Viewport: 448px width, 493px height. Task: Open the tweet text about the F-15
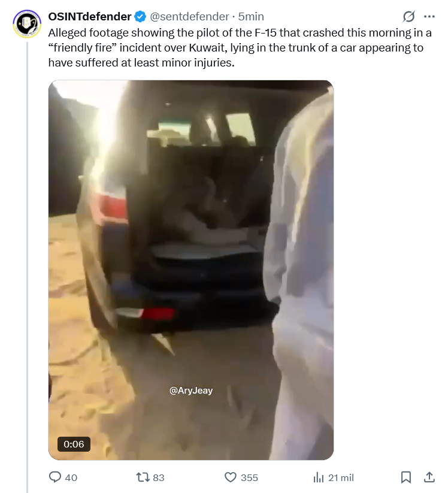[240, 47]
